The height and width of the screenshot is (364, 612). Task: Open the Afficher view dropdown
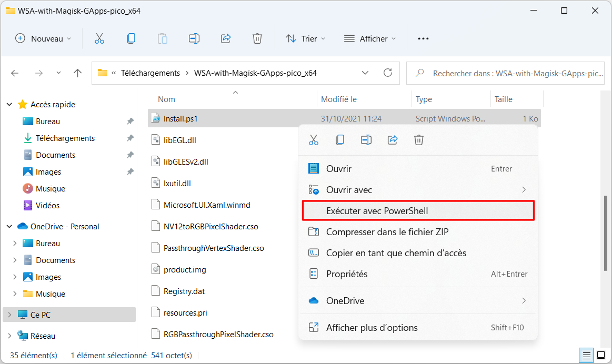point(369,38)
